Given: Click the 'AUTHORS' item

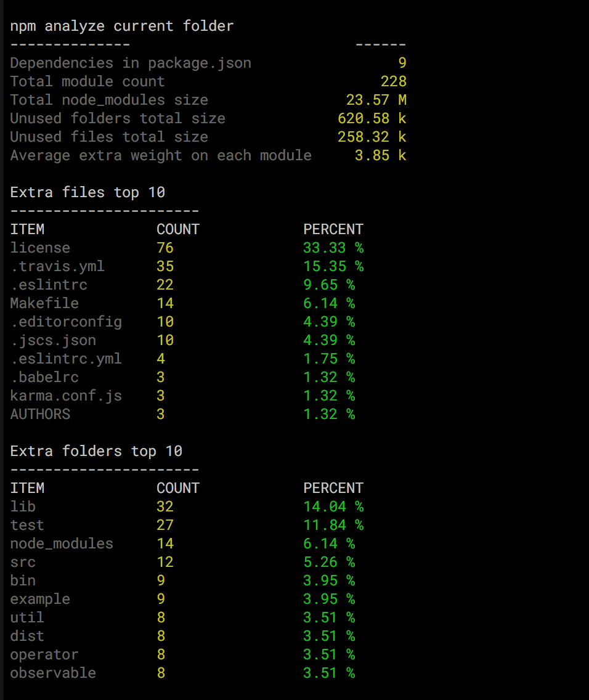Looking at the screenshot, I should (x=40, y=414).
